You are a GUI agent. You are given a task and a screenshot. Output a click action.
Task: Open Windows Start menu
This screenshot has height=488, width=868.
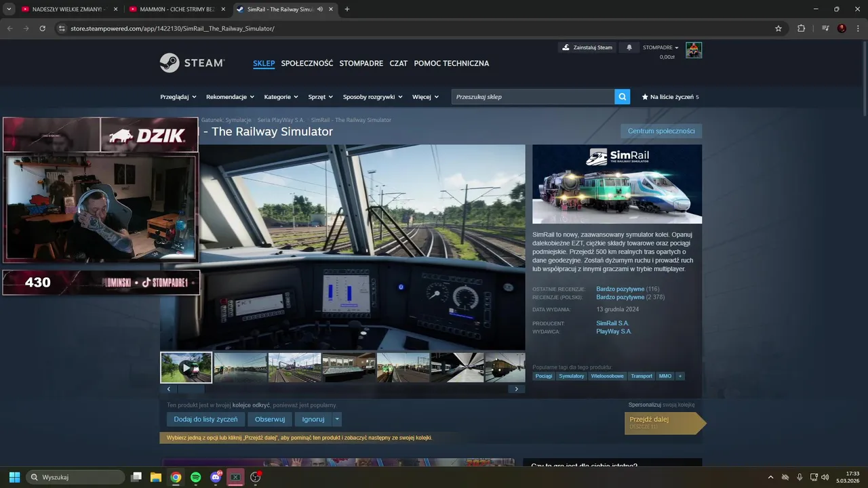14,477
